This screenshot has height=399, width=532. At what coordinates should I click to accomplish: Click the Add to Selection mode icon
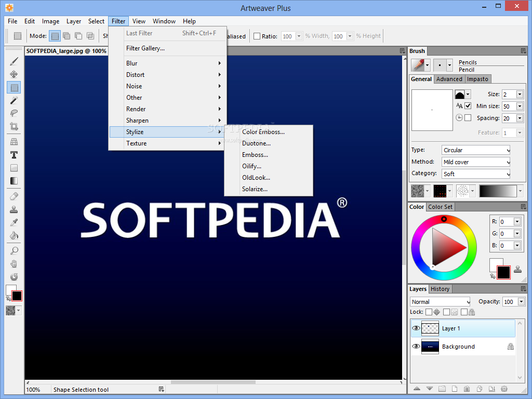pyautogui.click(x=67, y=36)
